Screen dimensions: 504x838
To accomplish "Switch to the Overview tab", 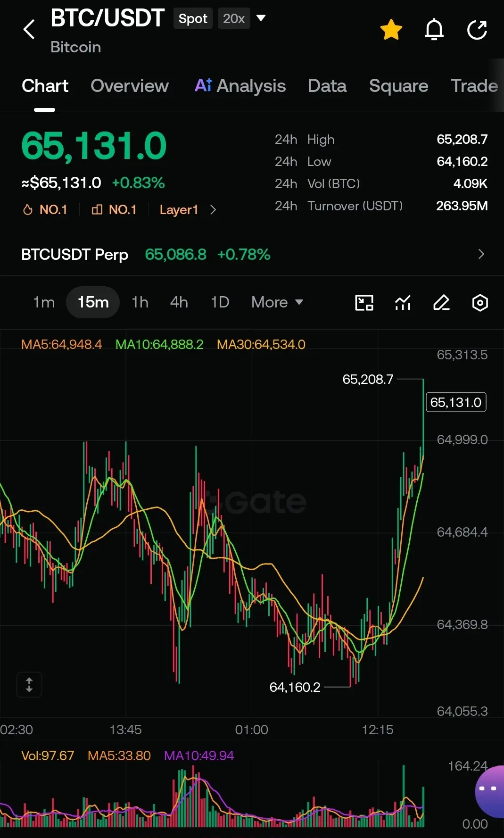I will [x=130, y=86].
